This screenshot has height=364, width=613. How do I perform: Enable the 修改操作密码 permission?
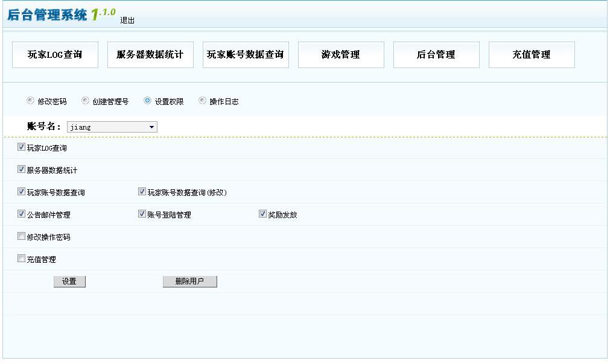click(x=20, y=237)
